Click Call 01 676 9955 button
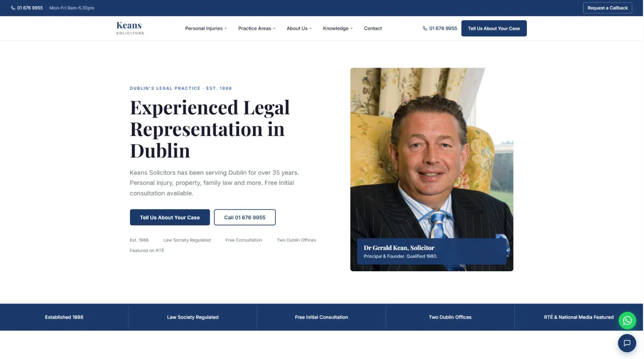Image resolution: width=644 pixels, height=359 pixels. (245, 217)
